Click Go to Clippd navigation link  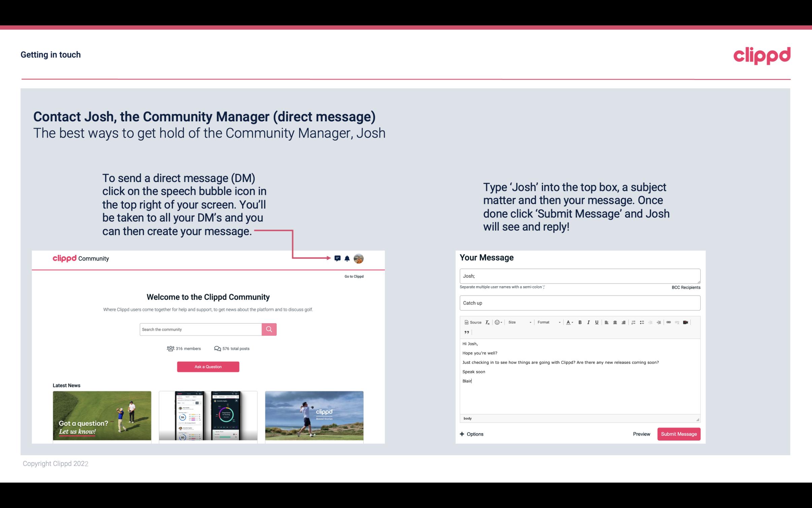[353, 276]
